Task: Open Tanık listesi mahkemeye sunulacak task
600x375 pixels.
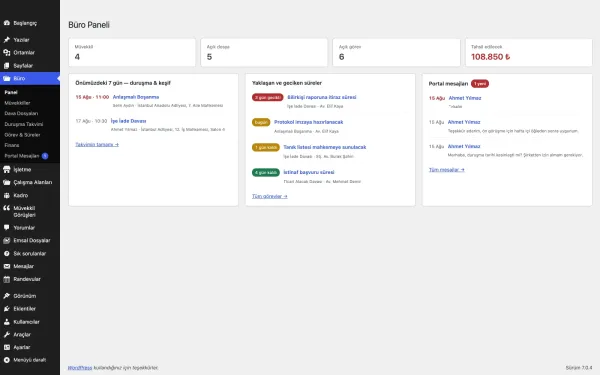Action: click(x=325, y=147)
